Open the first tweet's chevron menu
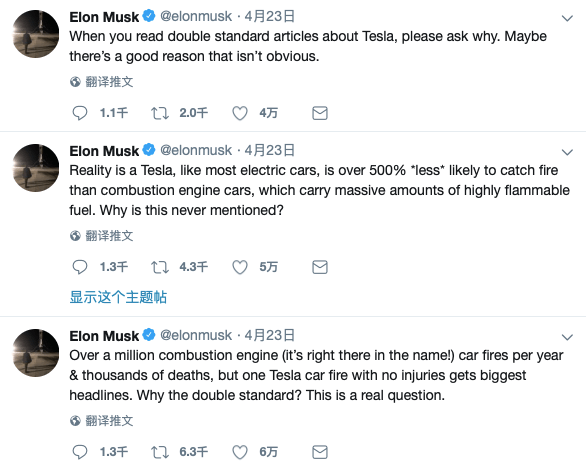The height and width of the screenshot is (473, 586). click(567, 18)
